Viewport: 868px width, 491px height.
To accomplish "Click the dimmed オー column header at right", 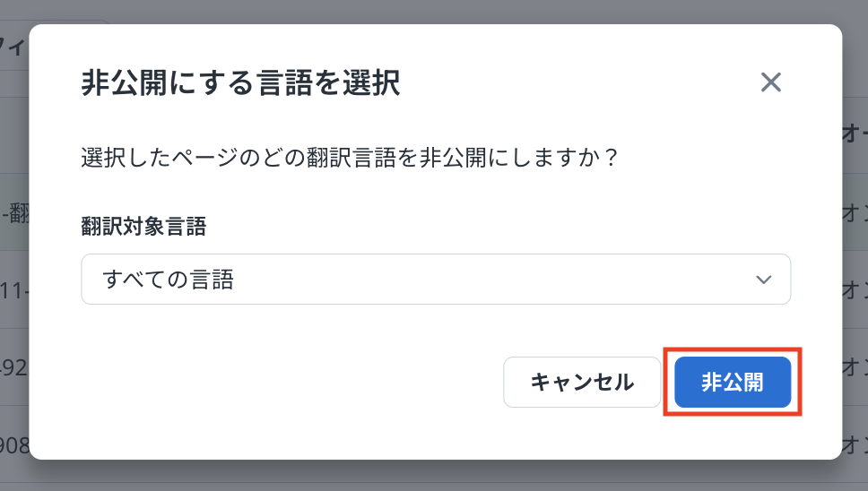I will pyautogui.click(x=854, y=134).
